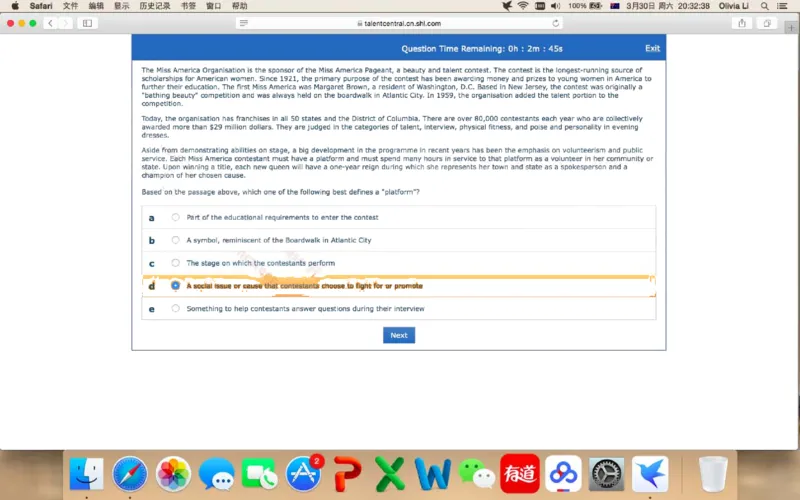
Task: Toggle the Safari sidebar button
Action: 87,23
